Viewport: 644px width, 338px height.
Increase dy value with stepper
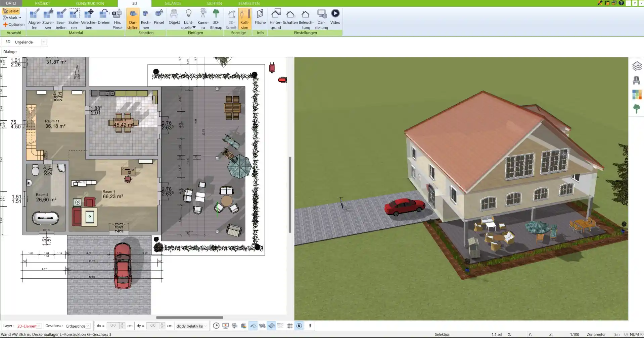pyautogui.click(x=162, y=324)
